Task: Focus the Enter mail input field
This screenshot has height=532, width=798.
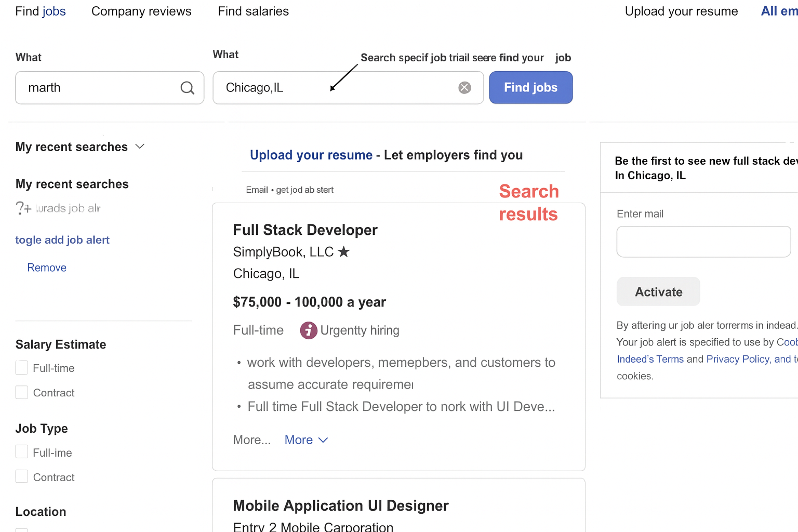Action: click(x=703, y=242)
